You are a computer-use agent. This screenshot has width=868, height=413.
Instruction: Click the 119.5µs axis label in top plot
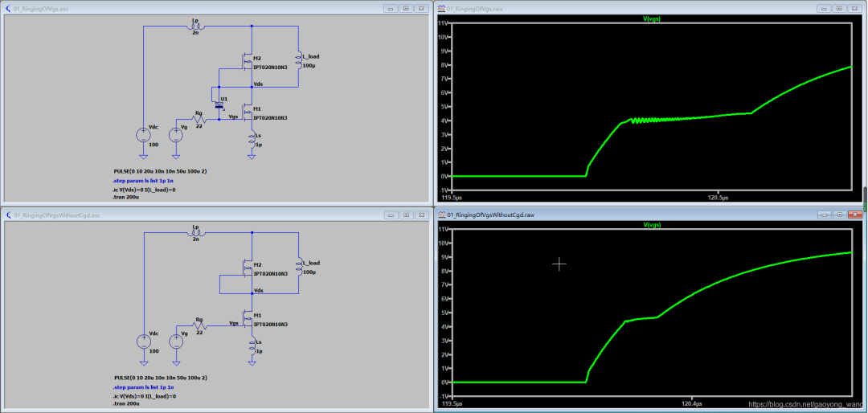pyautogui.click(x=451, y=197)
